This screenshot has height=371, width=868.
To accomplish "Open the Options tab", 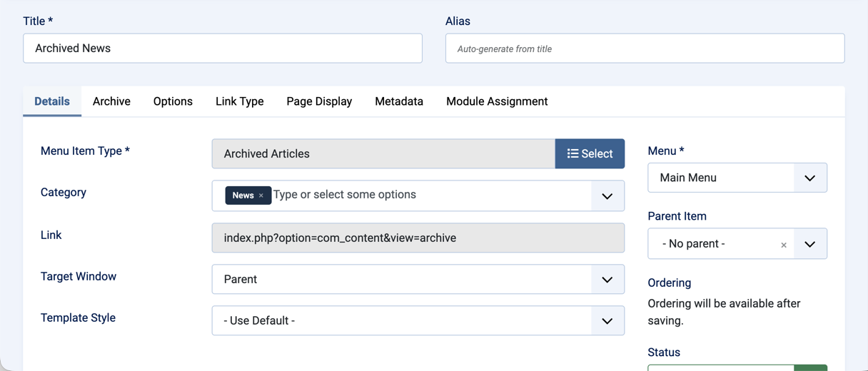I will [173, 101].
